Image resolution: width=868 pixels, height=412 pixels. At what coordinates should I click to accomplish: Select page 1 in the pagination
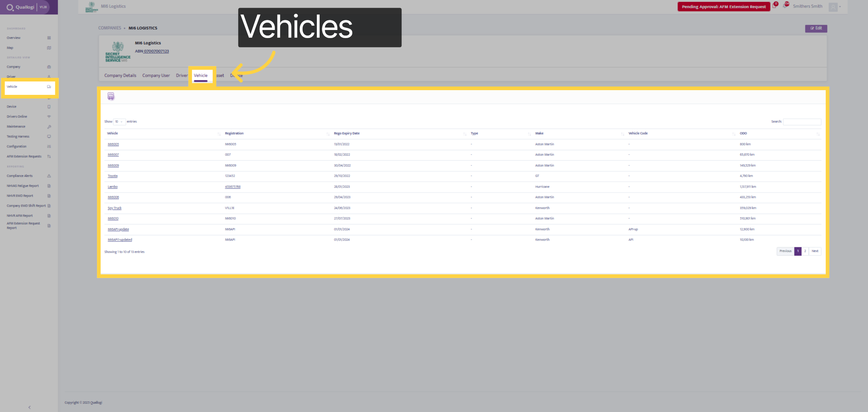pyautogui.click(x=798, y=251)
